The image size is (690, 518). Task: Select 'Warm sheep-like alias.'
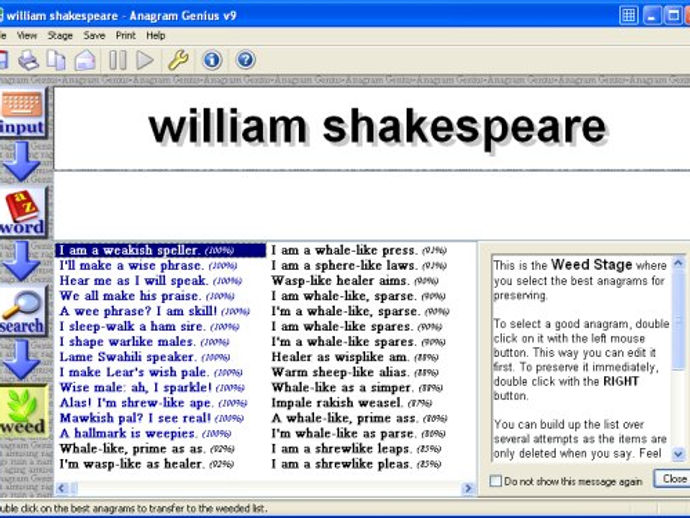[355, 372]
